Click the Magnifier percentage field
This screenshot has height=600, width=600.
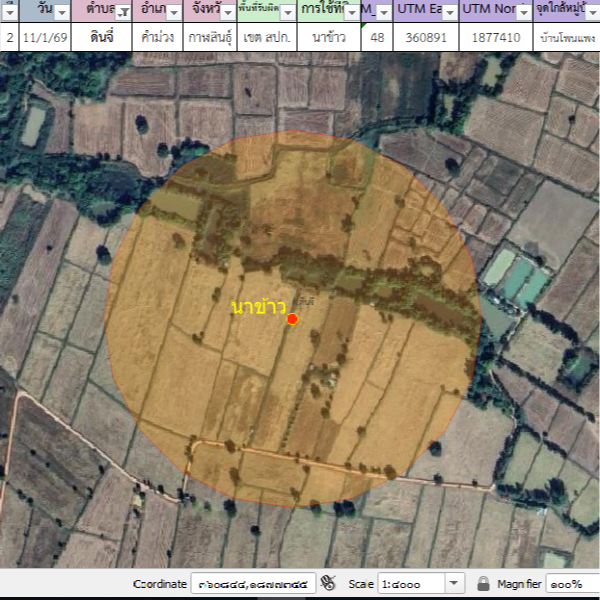pyautogui.click(x=571, y=583)
